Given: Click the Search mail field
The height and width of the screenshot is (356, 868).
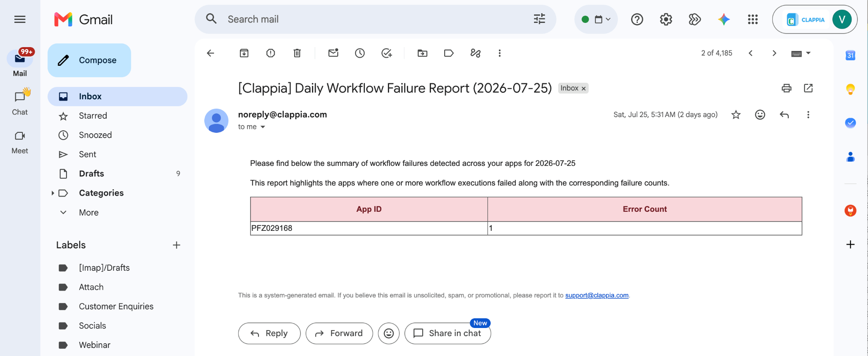Looking at the screenshot, I should (x=375, y=19).
